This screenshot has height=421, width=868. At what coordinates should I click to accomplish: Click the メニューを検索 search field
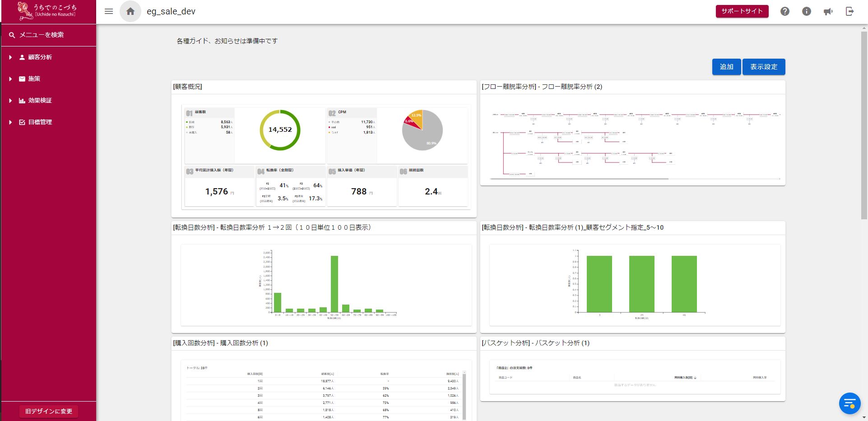[x=42, y=35]
